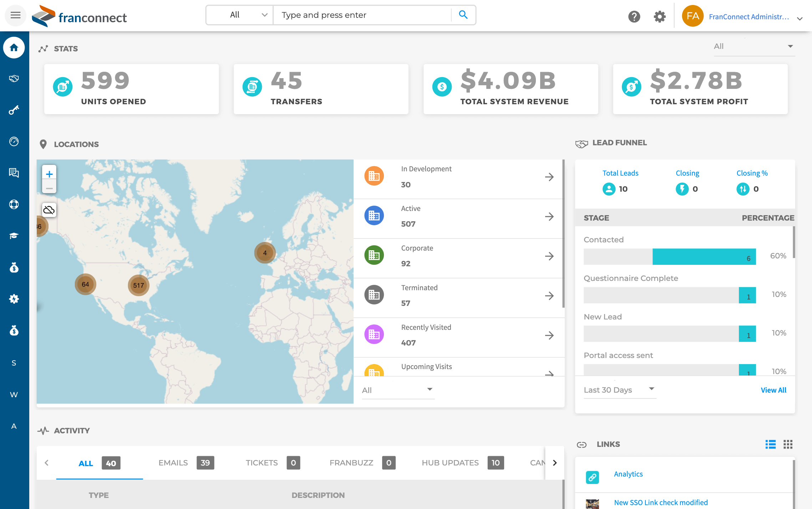Open Active locations arrow
The image size is (812, 509).
pos(549,217)
